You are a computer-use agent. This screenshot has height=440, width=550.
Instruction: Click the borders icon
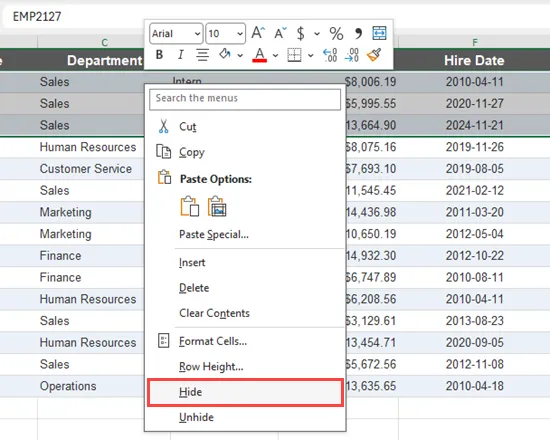pyautogui.click(x=294, y=55)
